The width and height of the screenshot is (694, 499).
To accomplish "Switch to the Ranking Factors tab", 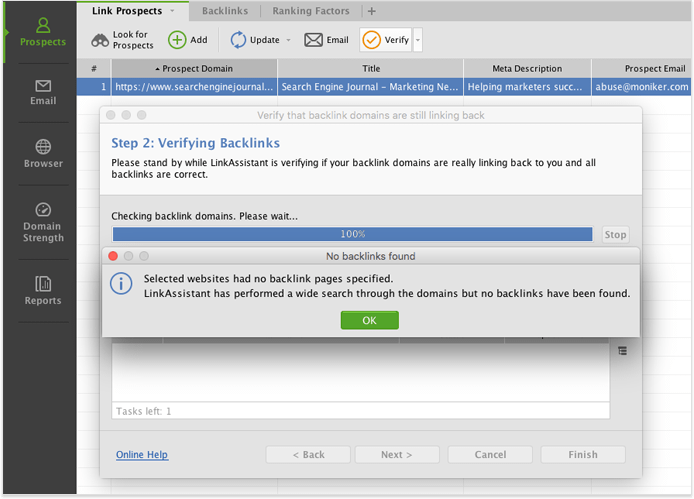I will 311,11.
